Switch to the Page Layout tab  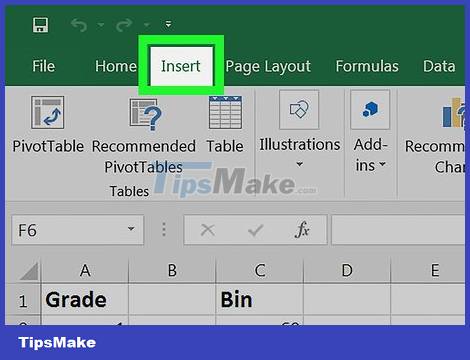point(268,67)
